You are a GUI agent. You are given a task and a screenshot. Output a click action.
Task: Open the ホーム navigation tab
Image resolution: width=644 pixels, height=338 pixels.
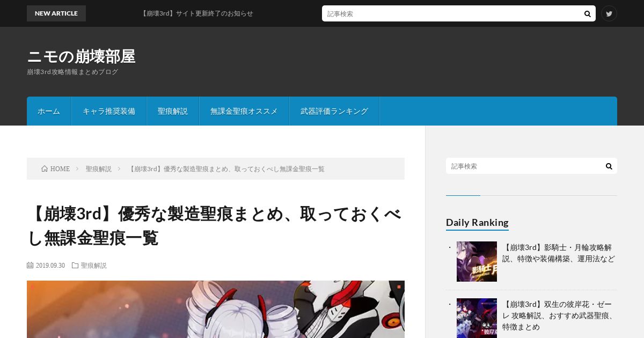coord(49,111)
